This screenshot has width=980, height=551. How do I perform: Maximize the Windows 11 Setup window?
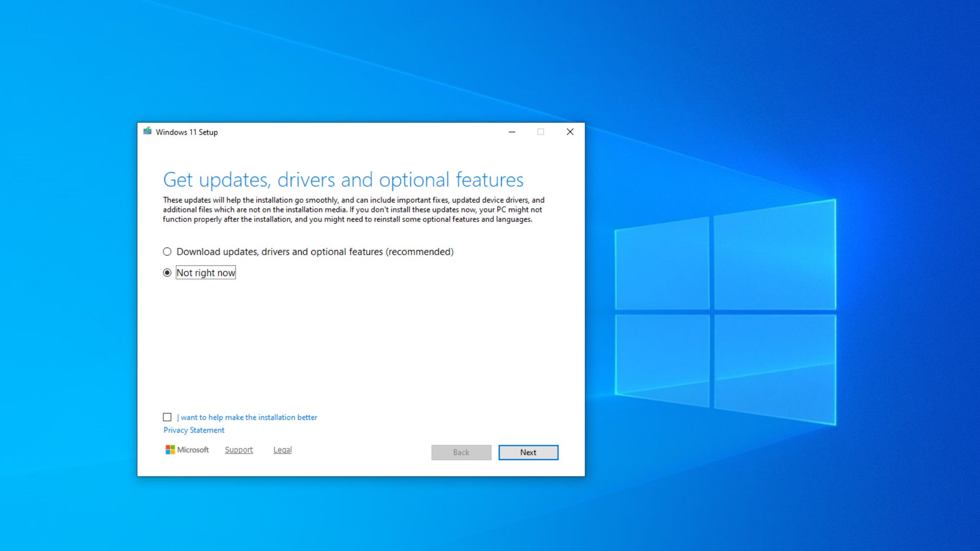tap(541, 132)
